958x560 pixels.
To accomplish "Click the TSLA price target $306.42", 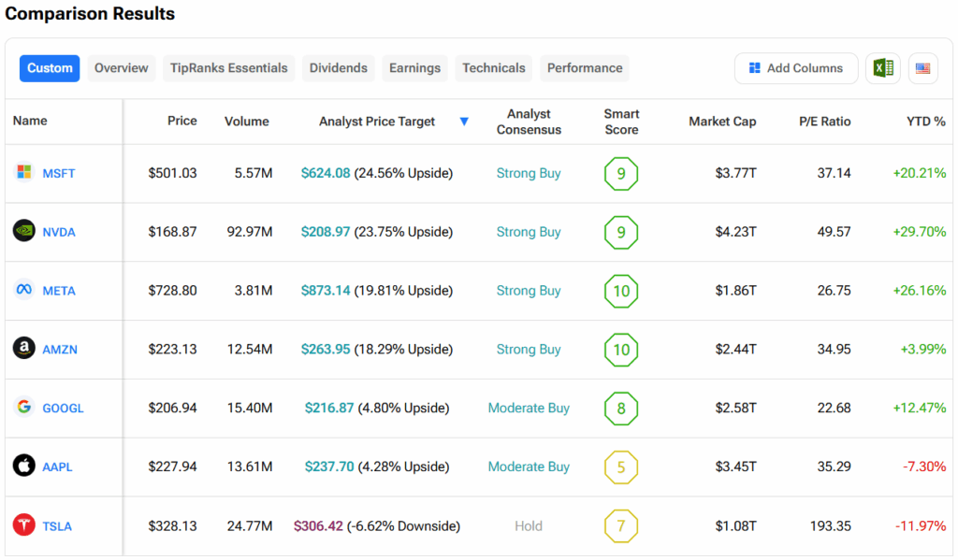I will (318, 526).
